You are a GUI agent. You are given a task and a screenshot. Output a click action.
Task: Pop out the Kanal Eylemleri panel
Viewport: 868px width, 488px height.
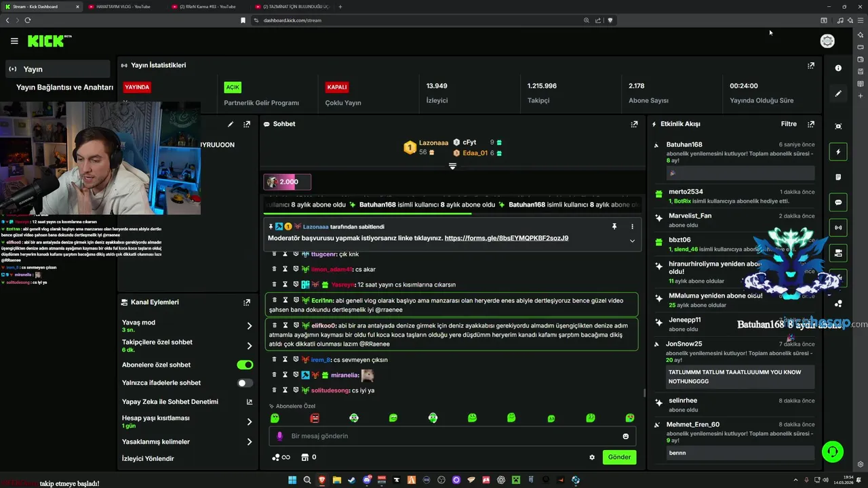(247, 302)
